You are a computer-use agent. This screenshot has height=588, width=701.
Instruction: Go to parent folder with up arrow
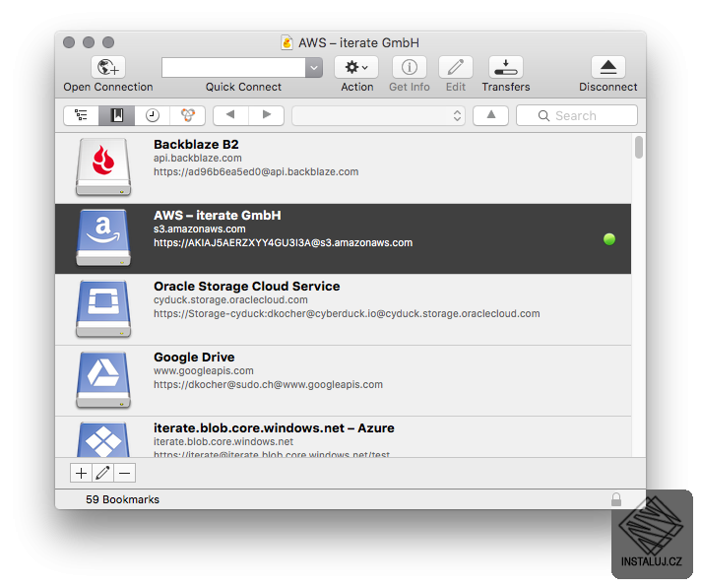point(491,115)
